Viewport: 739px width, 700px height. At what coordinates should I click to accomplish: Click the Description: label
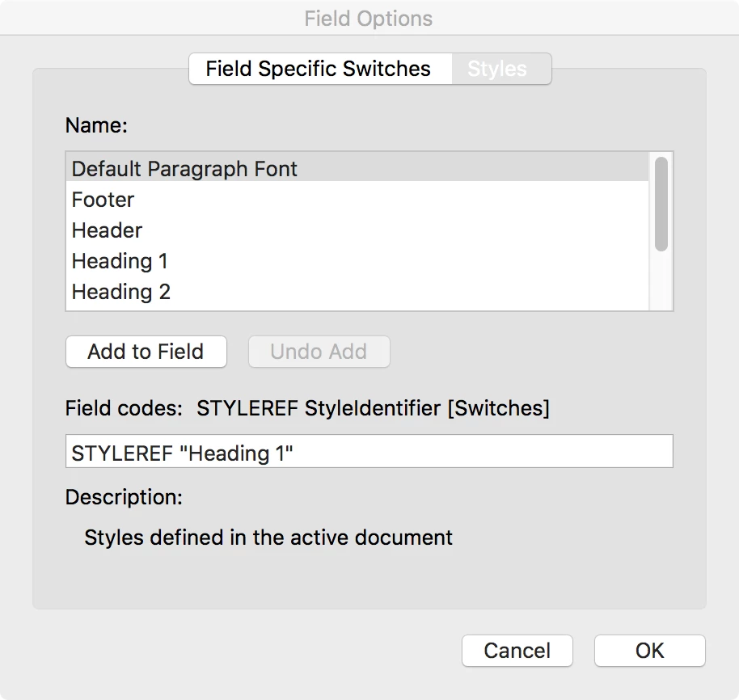[124, 496]
